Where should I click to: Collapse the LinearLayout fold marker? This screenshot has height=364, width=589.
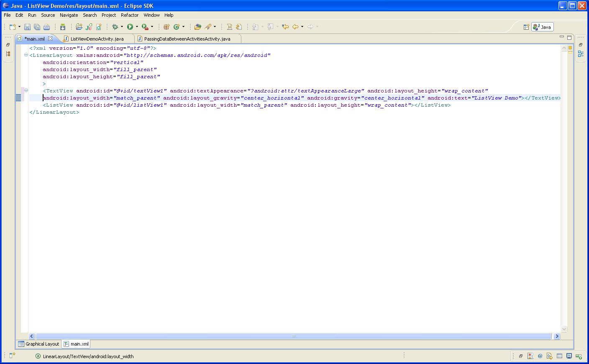click(26, 55)
